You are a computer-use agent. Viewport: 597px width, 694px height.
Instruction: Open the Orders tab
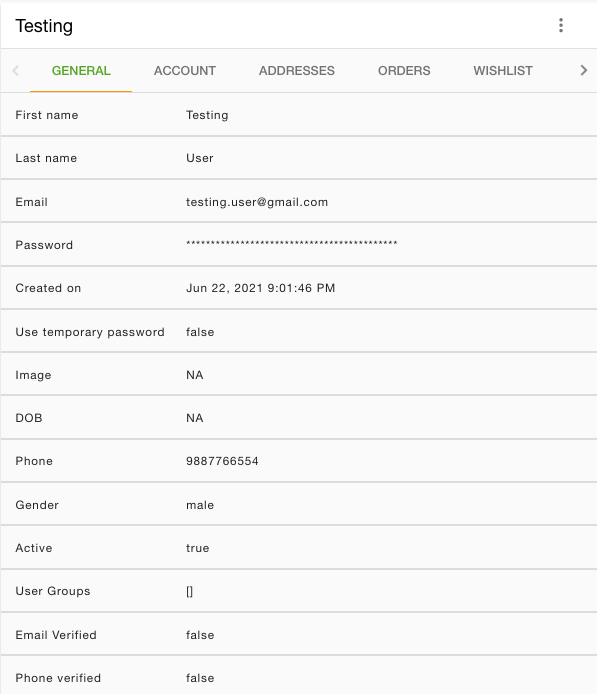[x=404, y=71]
